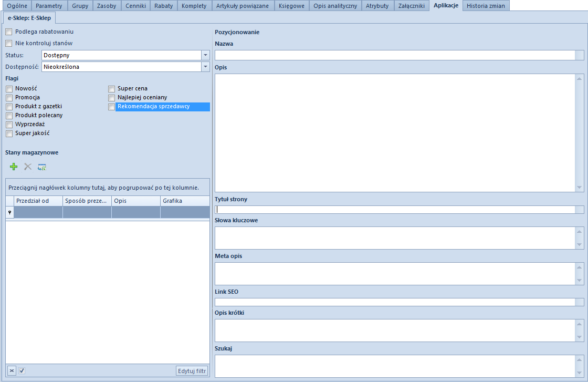Image resolution: width=588 pixels, height=382 pixels.
Task: Select the e-Sklep: E-Sklep subtab
Action: pos(29,18)
